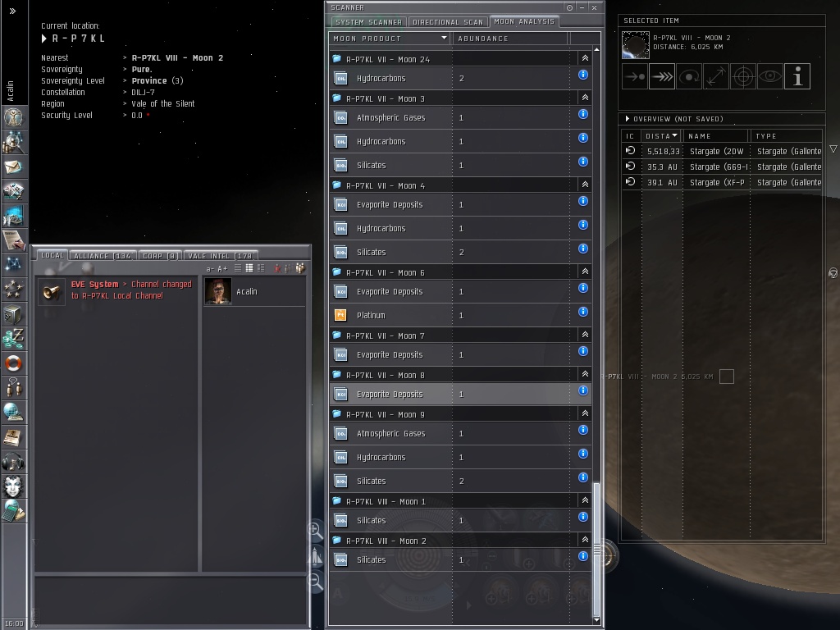
Task: Select Acalin in the local member list
Action: pos(254,291)
